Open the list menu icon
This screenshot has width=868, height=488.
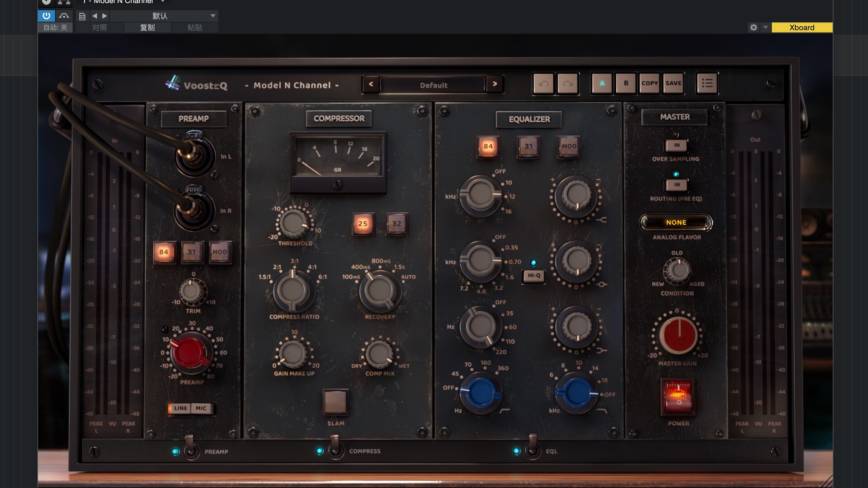point(707,83)
